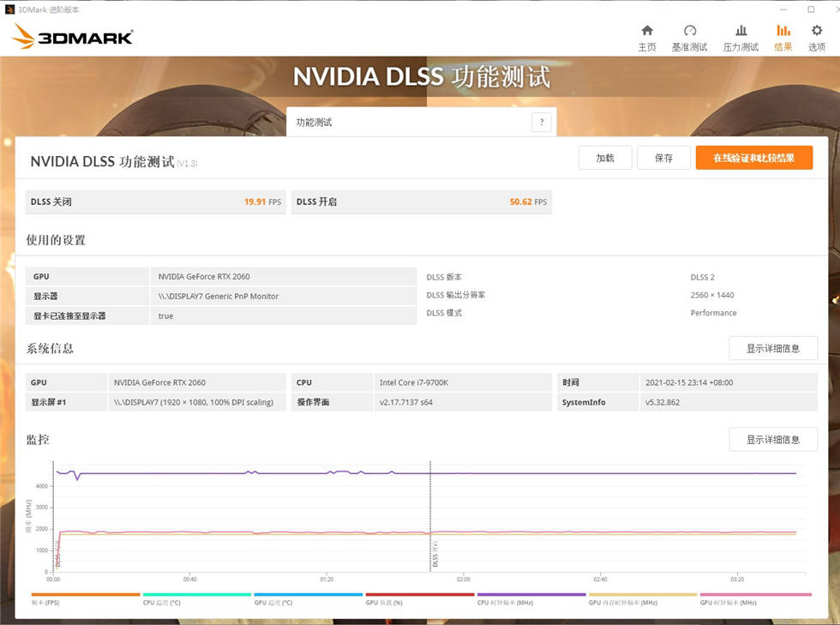Viewport: 840px width, 625px height.
Task: Switch to the 结果 results section
Action: click(783, 38)
